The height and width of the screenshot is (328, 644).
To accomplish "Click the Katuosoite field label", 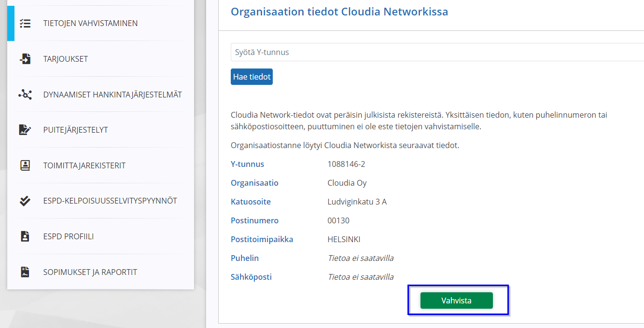I will coord(251,202).
